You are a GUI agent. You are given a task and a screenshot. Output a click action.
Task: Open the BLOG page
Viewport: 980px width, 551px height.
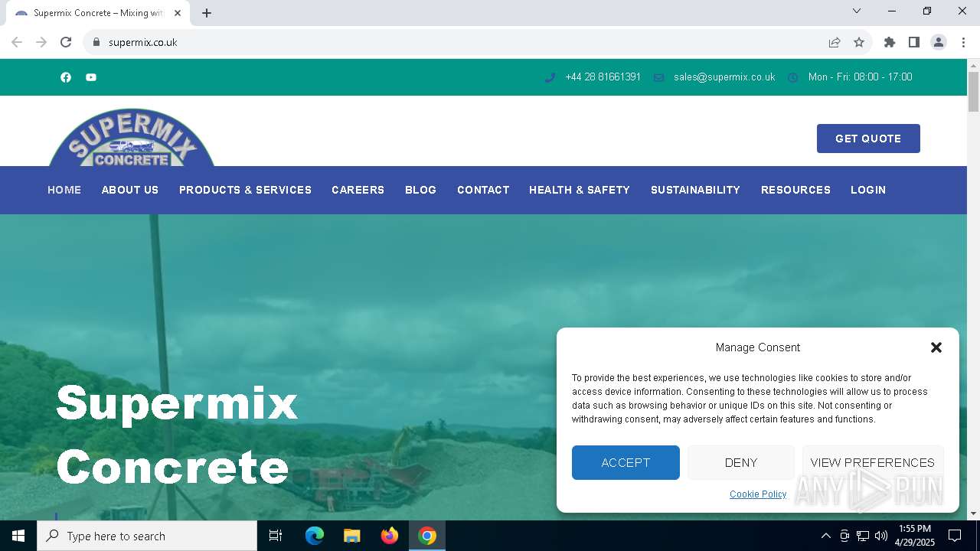point(420,190)
